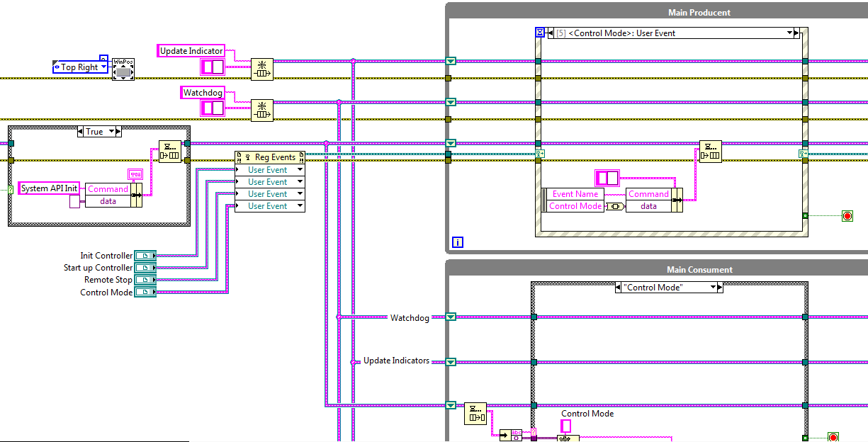868x442 pixels.
Task: Click the Control Mode label inside Main Consument
Action: click(x=587, y=414)
